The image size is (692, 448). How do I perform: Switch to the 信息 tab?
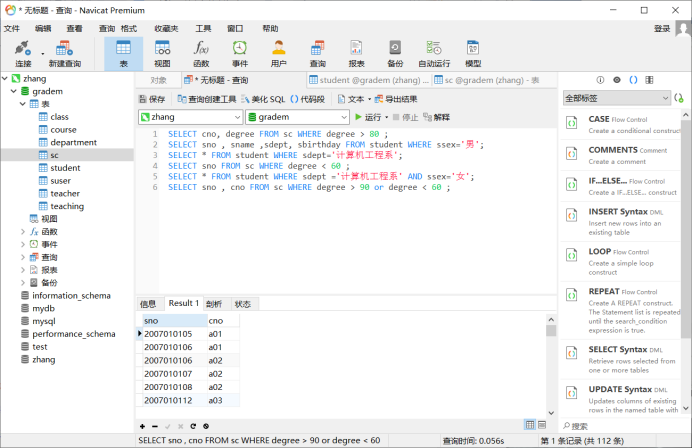click(148, 304)
